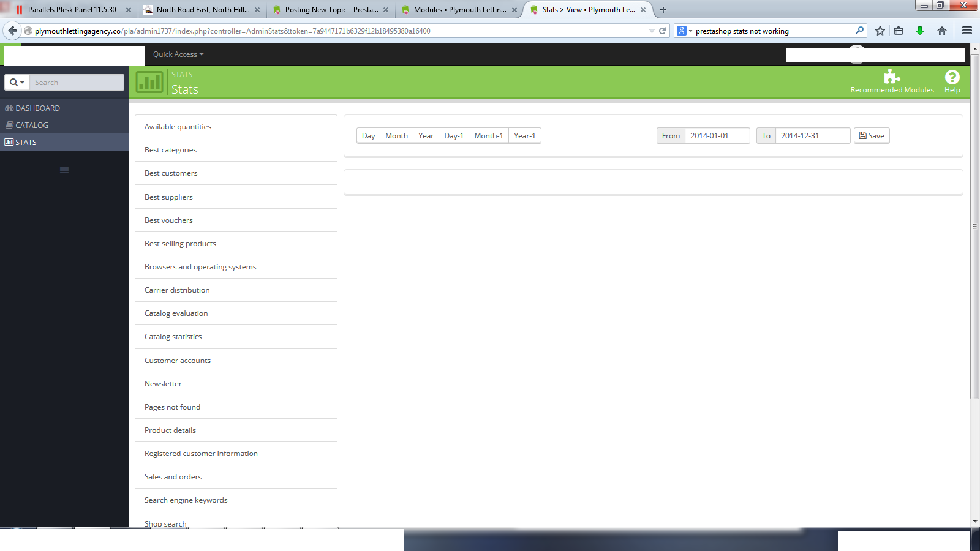Switch to Parallels Plesk Panel tab
This screenshot has height=551, width=980.
(72, 10)
